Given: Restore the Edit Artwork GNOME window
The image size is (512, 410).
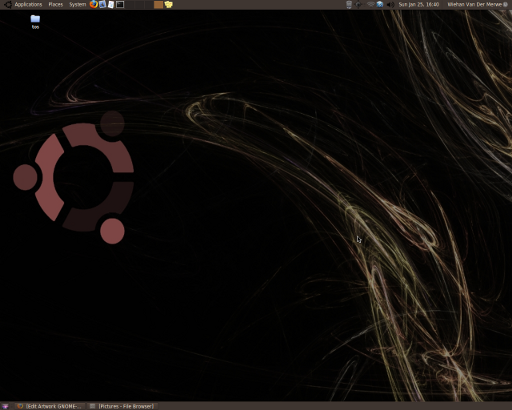Looking at the screenshot, I should pyautogui.click(x=50, y=406).
